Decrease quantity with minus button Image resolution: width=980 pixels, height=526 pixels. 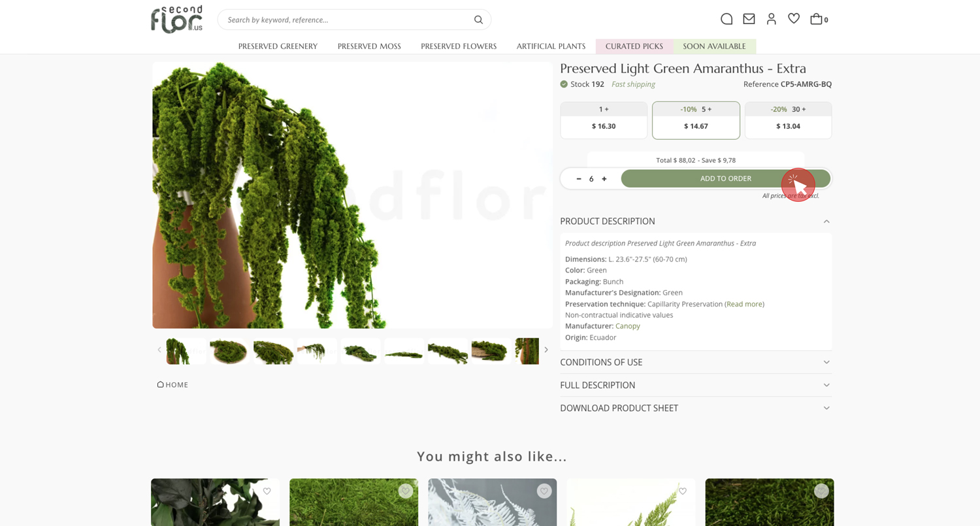pos(579,178)
